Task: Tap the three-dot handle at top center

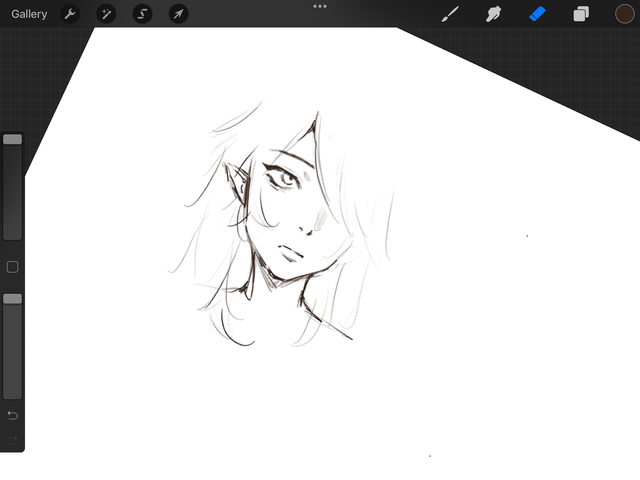Action: 320,6
